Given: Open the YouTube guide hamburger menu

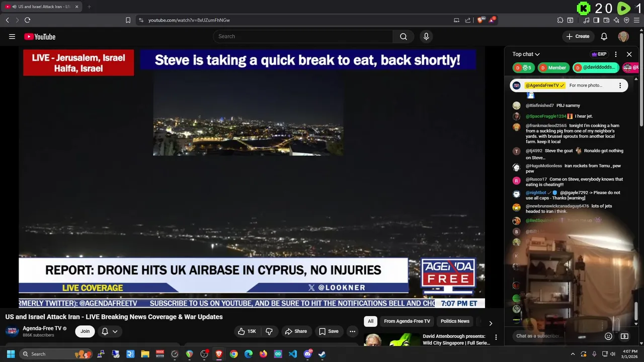Looking at the screenshot, I should pos(12,36).
